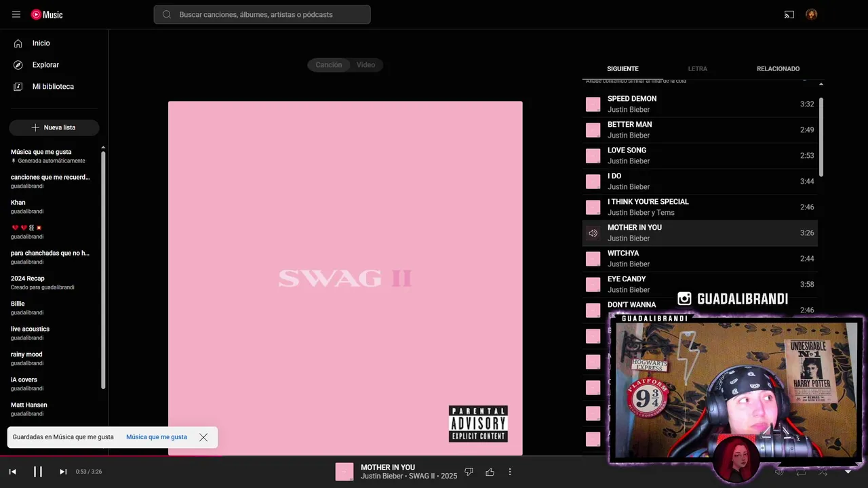Viewport: 868px width, 488px height.
Task: Click the search magnifier icon
Action: pos(166,14)
